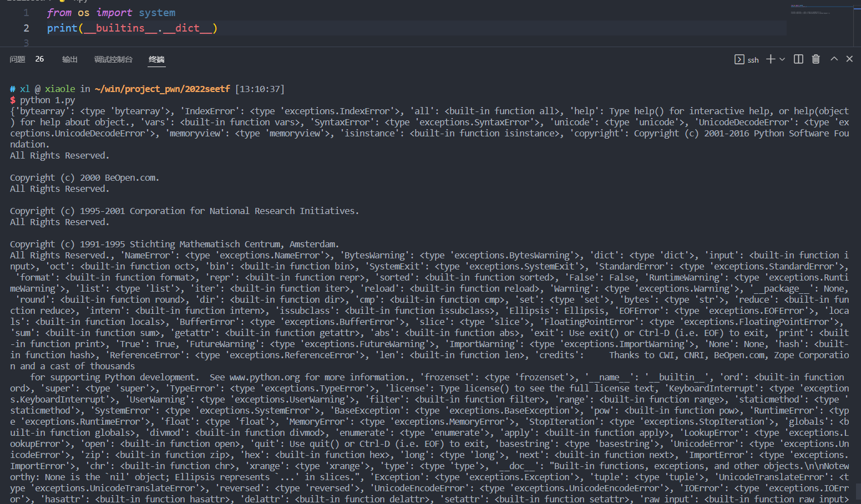Click '__dict__' in editor line 2
861x504 pixels.
point(188,28)
